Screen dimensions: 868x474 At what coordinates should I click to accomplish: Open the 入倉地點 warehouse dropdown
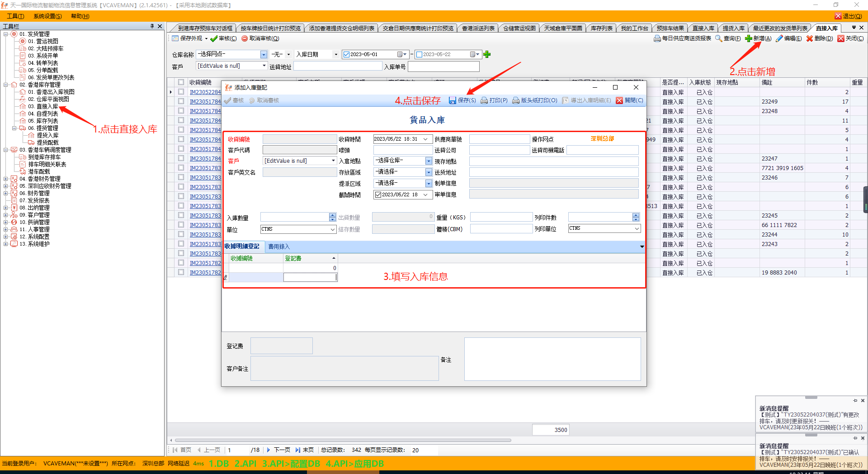(x=429, y=161)
